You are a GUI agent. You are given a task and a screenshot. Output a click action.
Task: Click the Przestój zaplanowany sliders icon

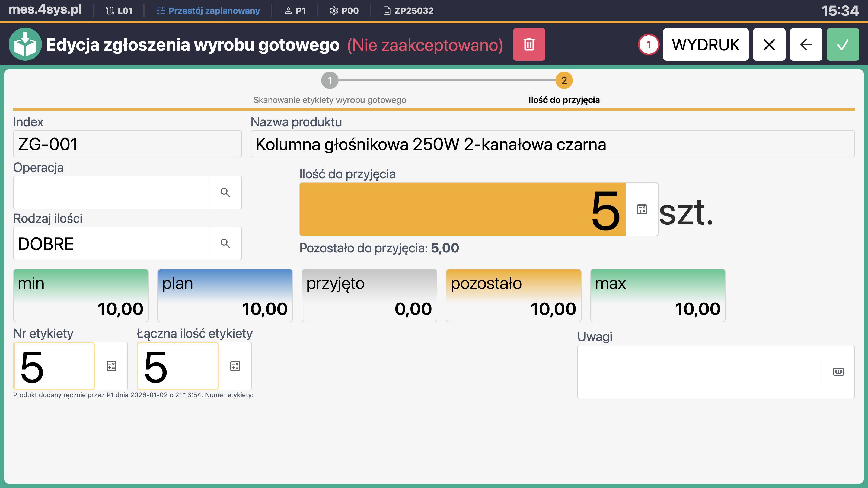(161, 11)
